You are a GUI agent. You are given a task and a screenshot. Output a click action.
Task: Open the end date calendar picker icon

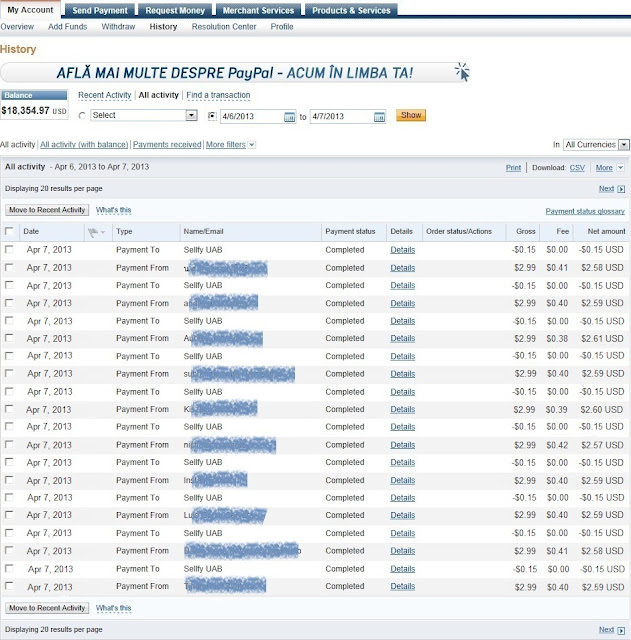pos(379,117)
